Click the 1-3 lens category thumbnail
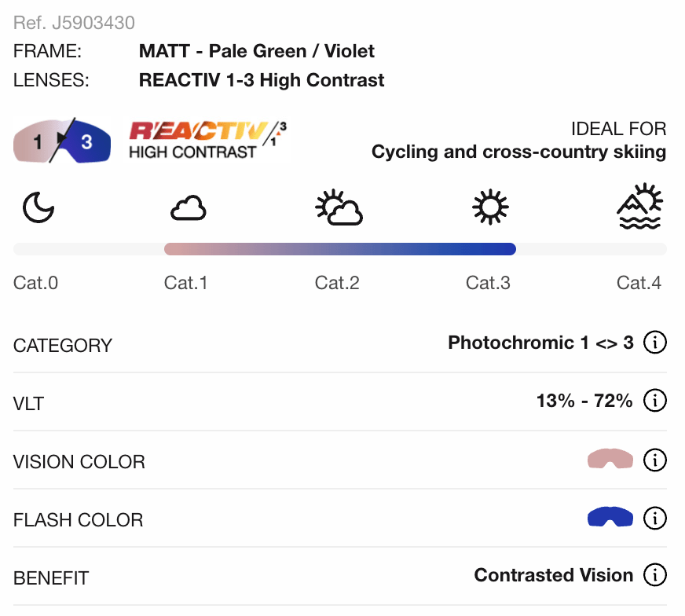The height and width of the screenshot is (616, 685). click(x=63, y=141)
